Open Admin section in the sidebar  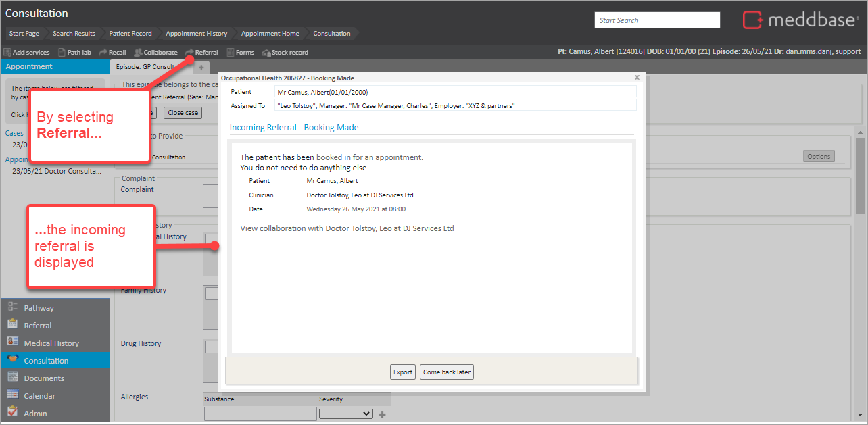[35, 414]
